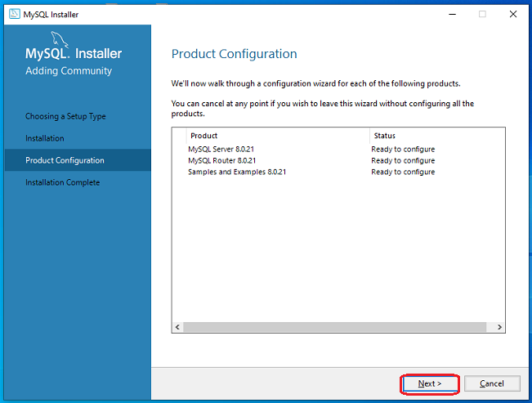
Task: Click the MySQL Installer title bar icon
Action: click(x=12, y=15)
